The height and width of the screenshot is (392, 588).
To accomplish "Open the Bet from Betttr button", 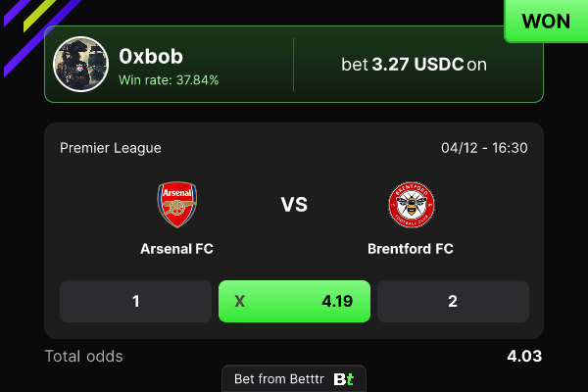I will pos(294,379).
